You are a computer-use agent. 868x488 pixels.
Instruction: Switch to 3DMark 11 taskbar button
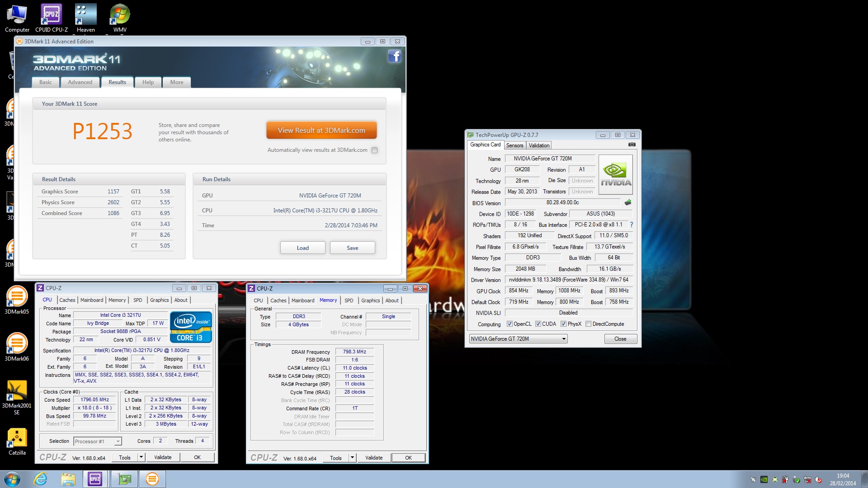click(152, 479)
